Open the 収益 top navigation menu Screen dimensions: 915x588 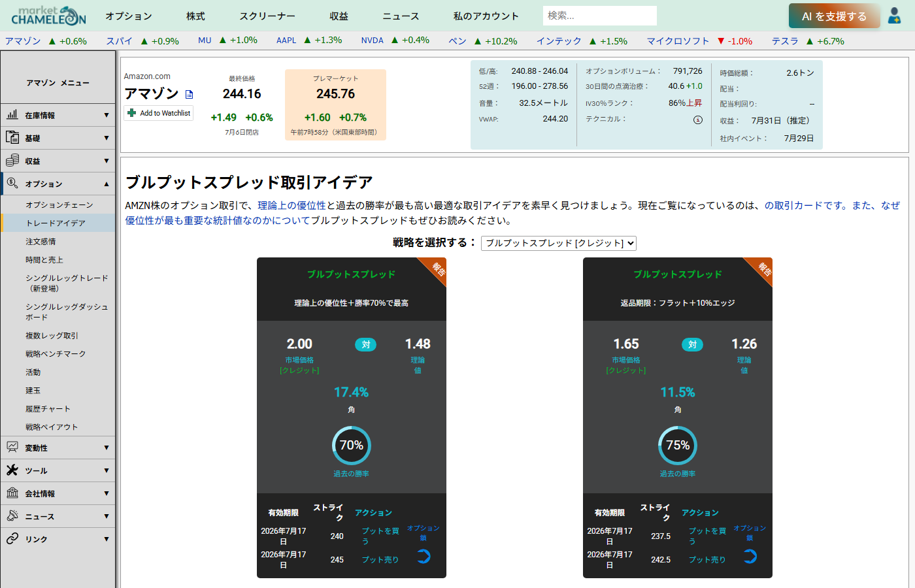[x=339, y=16]
